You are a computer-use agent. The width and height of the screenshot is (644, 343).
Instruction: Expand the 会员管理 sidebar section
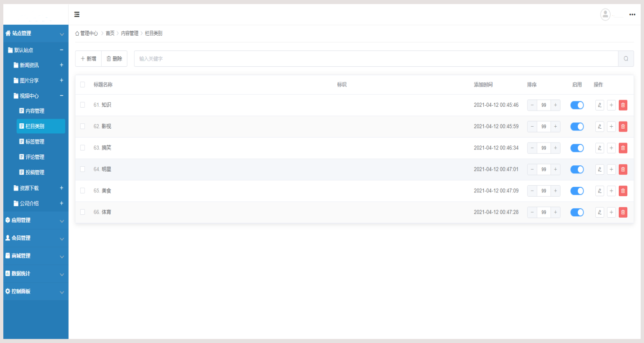click(x=36, y=238)
